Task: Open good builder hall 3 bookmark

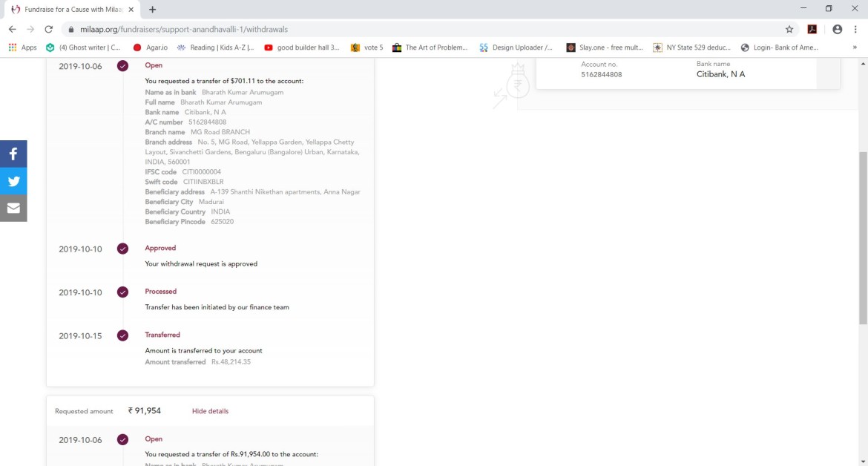Action: click(302, 47)
